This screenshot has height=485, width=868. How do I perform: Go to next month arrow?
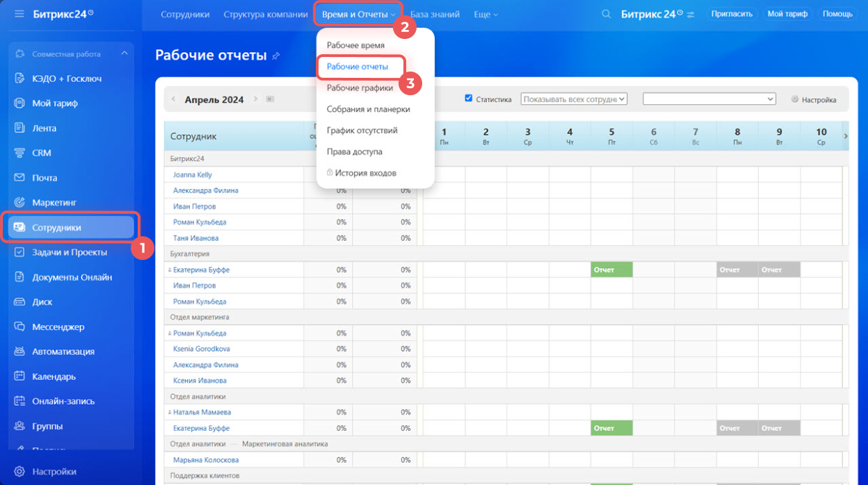click(x=256, y=99)
